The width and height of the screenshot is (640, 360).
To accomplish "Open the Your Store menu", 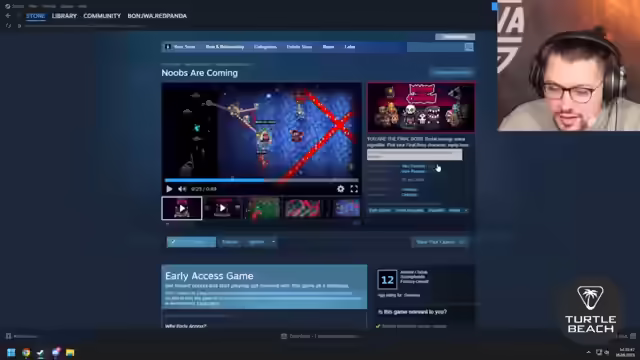I will [x=184, y=47].
